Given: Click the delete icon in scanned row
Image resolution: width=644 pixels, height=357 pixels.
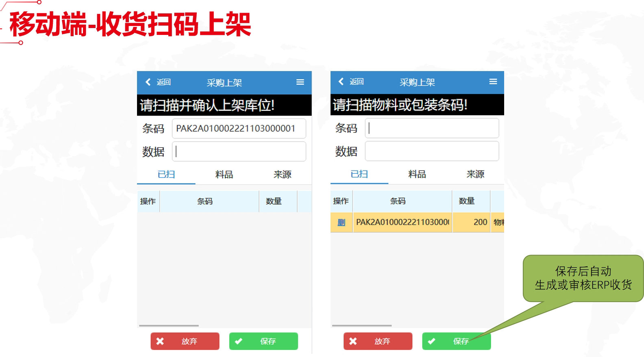Looking at the screenshot, I should (341, 222).
